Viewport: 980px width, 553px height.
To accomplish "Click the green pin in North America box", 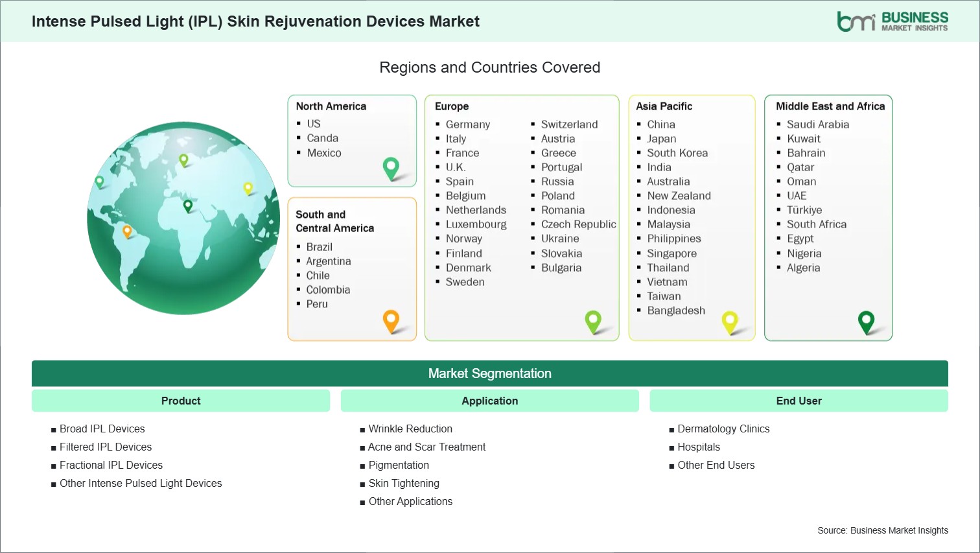I will [x=391, y=169].
